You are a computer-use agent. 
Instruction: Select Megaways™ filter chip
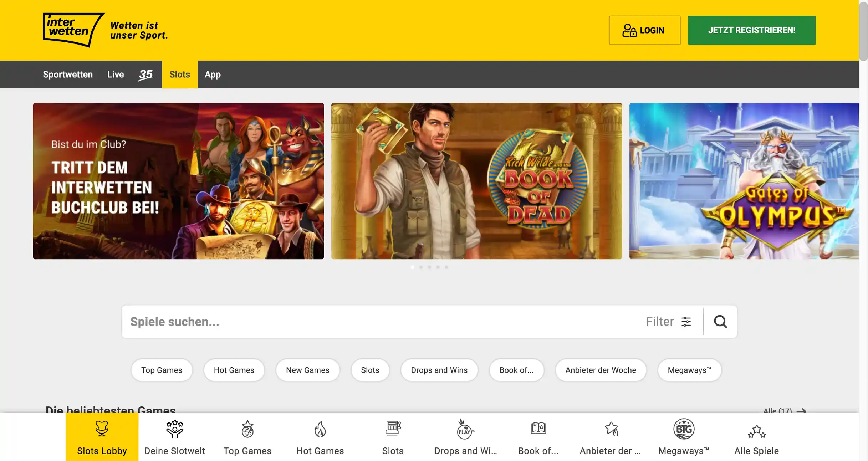(x=689, y=370)
